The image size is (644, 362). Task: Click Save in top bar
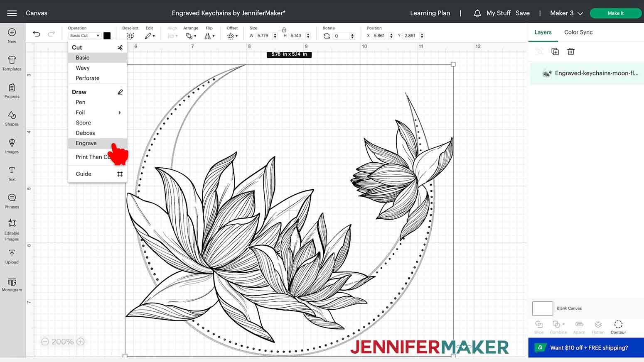523,13
